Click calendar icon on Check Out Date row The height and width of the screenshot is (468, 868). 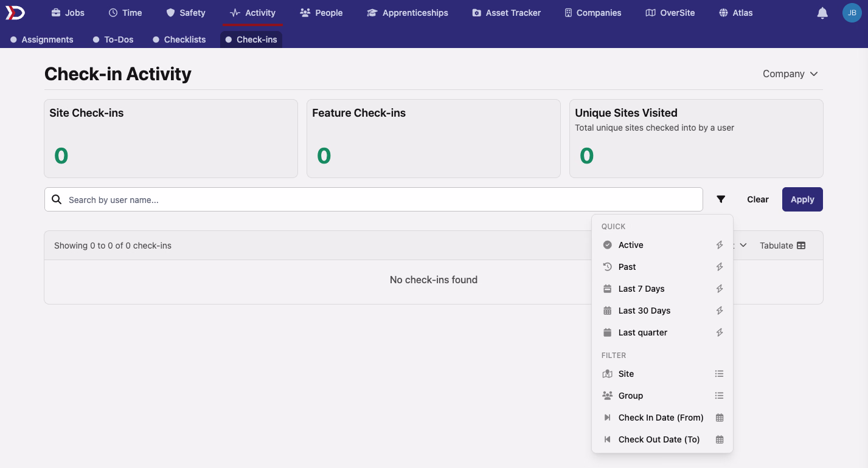point(720,439)
